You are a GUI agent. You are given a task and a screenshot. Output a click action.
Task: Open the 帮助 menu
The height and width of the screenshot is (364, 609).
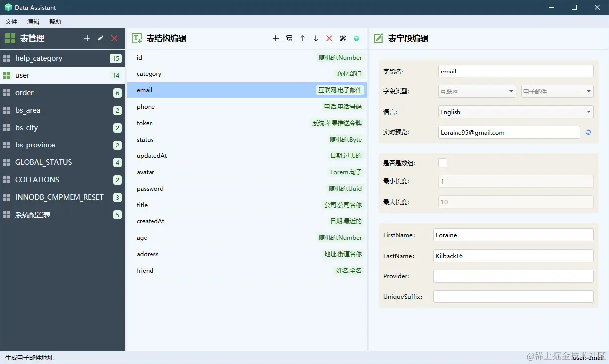[x=55, y=22]
